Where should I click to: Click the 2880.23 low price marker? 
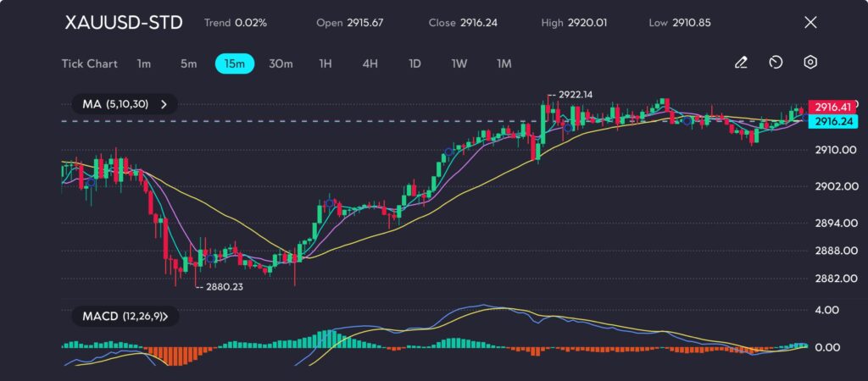click(x=224, y=287)
